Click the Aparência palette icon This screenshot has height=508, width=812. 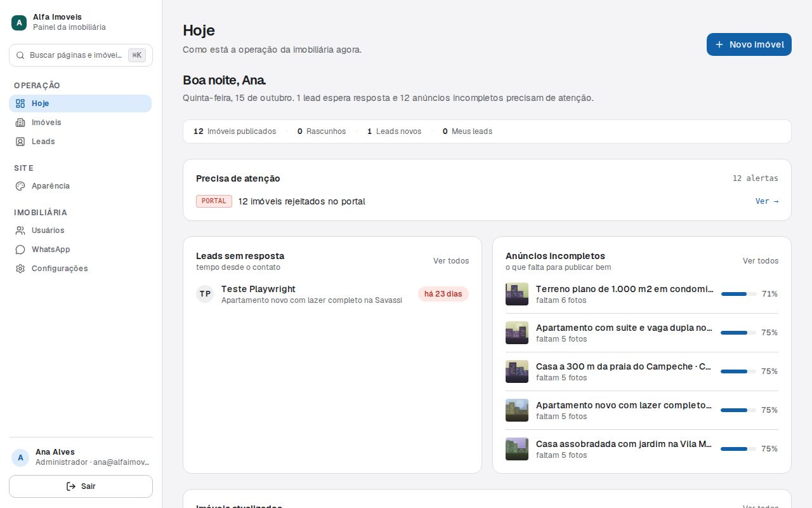click(20, 186)
